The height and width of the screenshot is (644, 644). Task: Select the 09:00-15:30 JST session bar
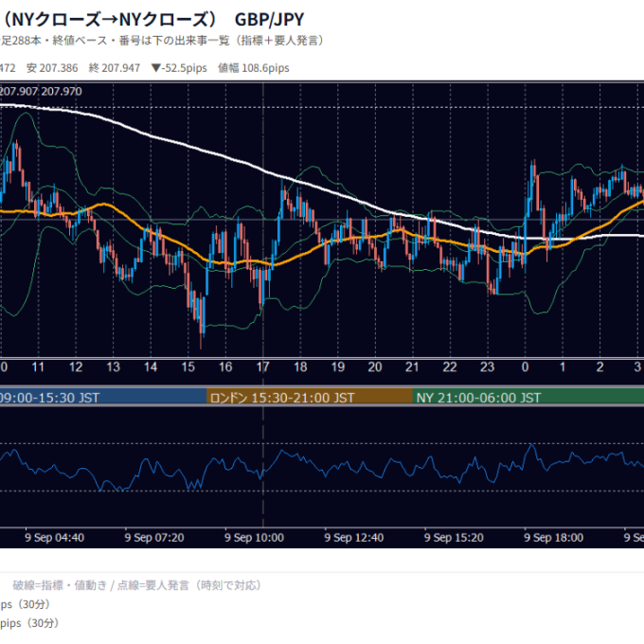[x=103, y=397]
